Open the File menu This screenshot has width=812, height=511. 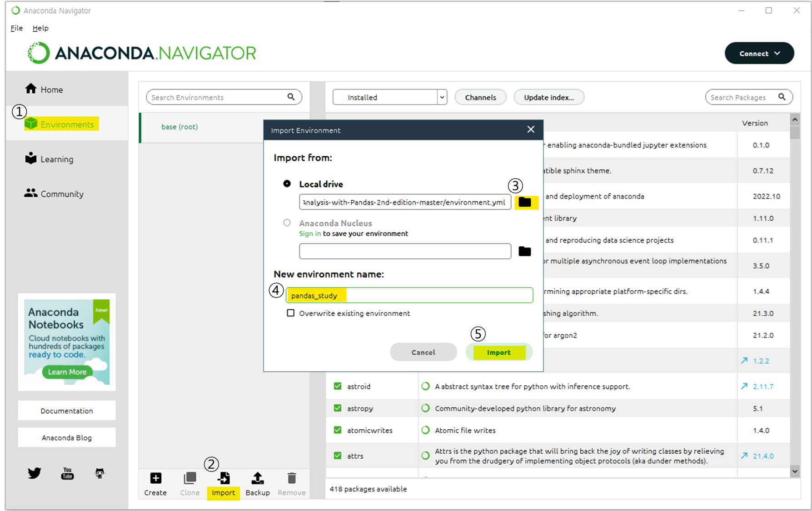pos(17,28)
